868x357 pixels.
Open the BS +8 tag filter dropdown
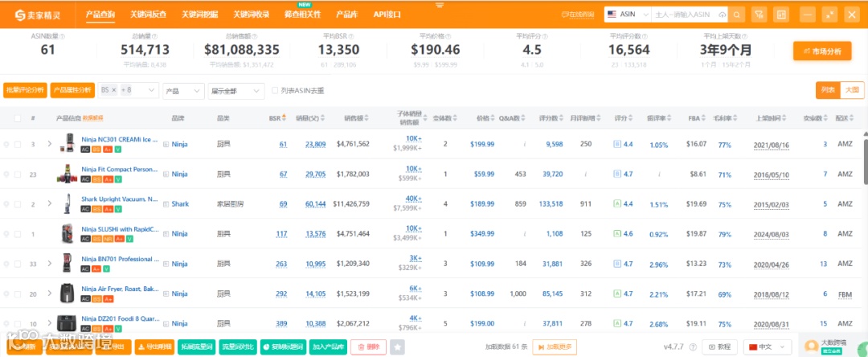(129, 90)
